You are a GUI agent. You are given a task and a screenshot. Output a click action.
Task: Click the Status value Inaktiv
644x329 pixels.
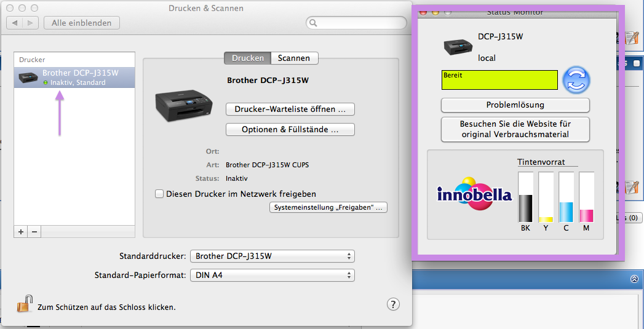(x=237, y=179)
